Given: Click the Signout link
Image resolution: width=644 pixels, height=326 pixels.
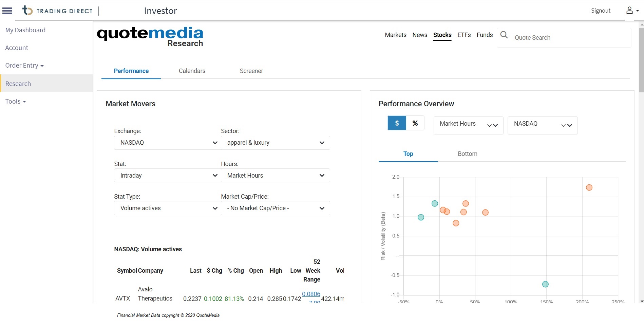Looking at the screenshot, I should point(601,11).
